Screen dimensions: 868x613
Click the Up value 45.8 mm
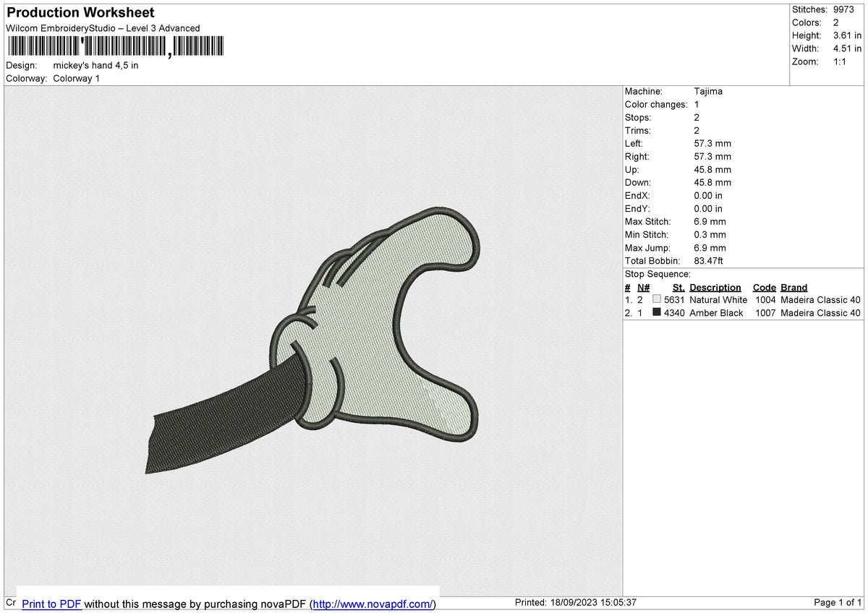(712, 170)
